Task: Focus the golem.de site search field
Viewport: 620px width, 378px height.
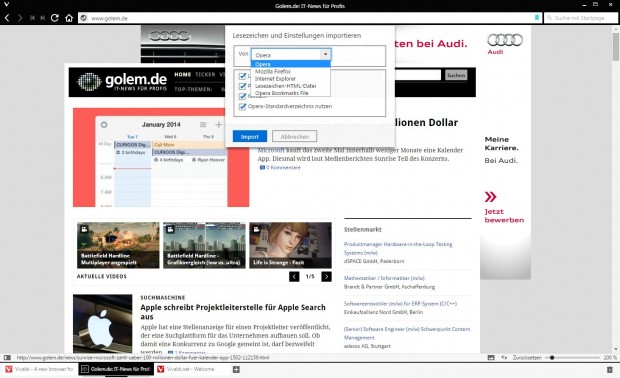Action: click(418, 75)
